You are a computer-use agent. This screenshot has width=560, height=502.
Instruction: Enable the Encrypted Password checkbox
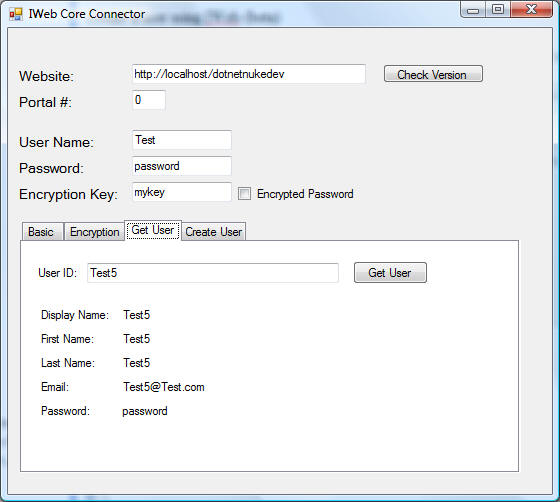(244, 194)
